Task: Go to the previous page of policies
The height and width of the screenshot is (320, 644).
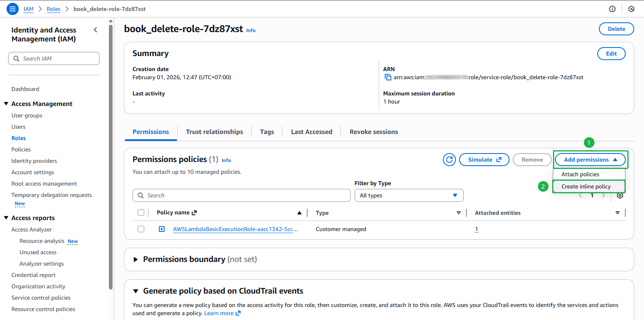Action: pos(581,196)
